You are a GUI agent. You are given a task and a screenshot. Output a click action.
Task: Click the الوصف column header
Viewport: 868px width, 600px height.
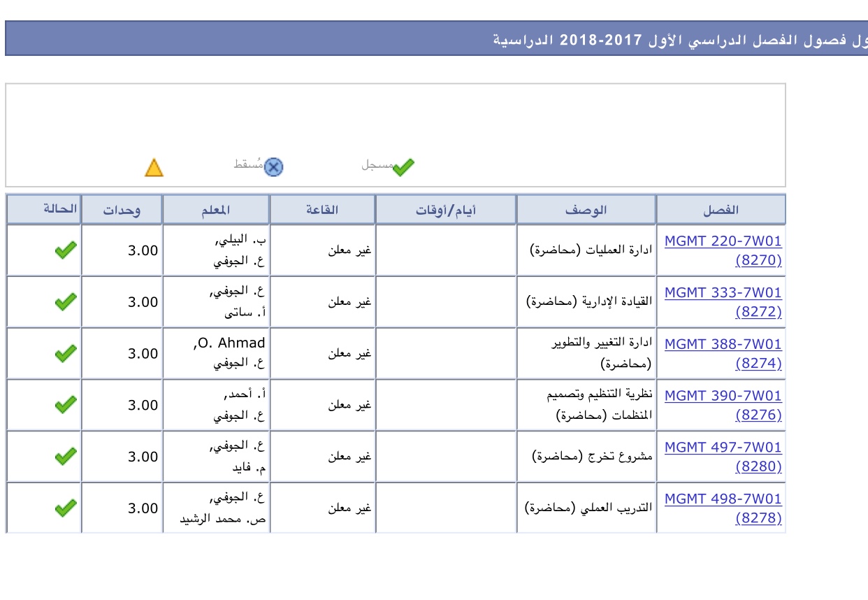tap(586, 209)
